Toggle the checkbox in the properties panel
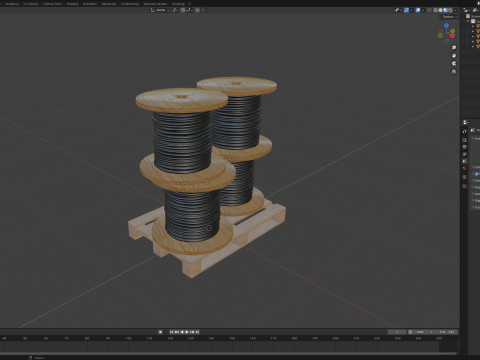The width and height of the screenshot is (480, 360). 477,174
